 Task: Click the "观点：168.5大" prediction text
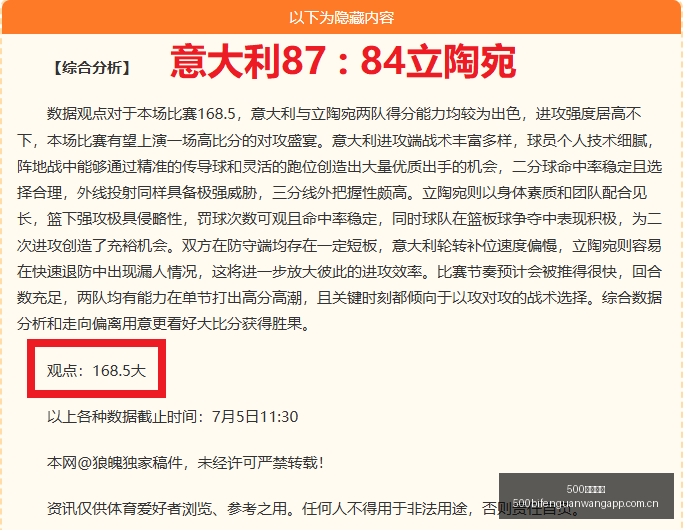tap(96, 371)
